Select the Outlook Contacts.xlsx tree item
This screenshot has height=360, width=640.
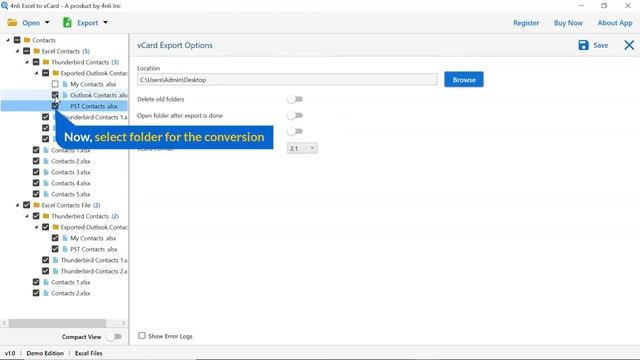tap(98, 95)
